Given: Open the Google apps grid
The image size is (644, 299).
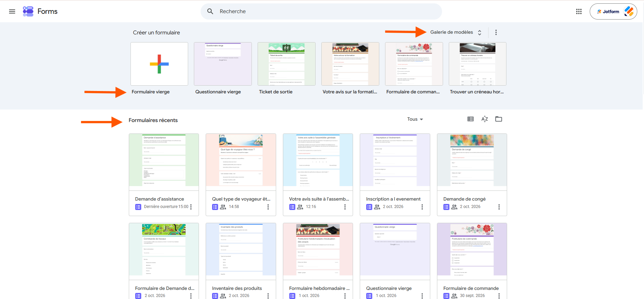Looking at the screenshot, I should (579, 11).
